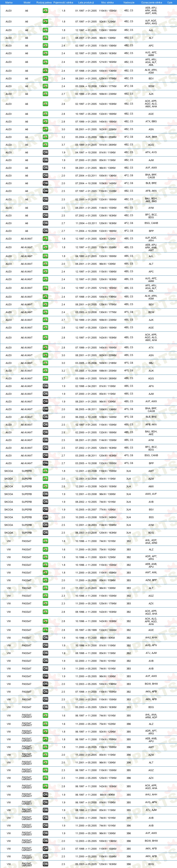Screen dimensions: 177x868
Task: Select production years 08.2002 -> 10.2005 cell
Action: (86, 502)
